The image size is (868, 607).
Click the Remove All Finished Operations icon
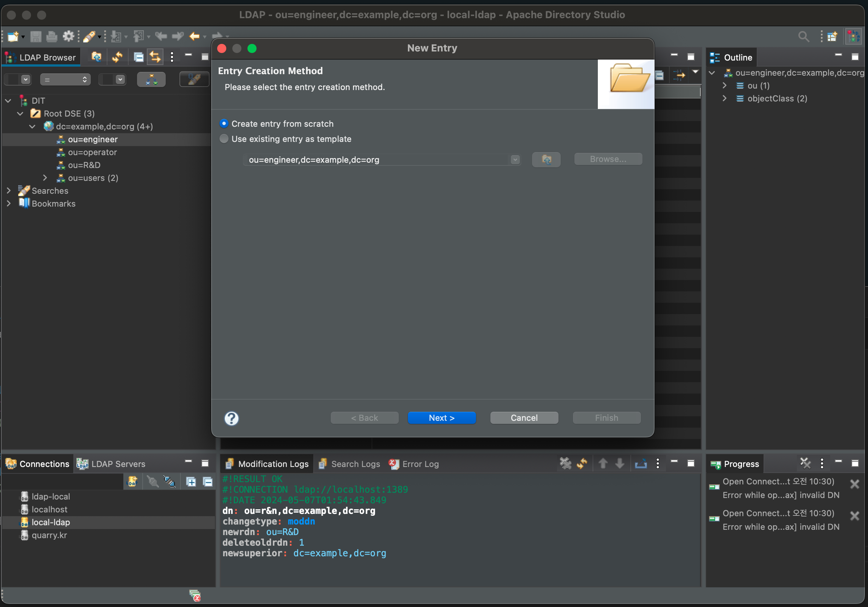point(805,463)
